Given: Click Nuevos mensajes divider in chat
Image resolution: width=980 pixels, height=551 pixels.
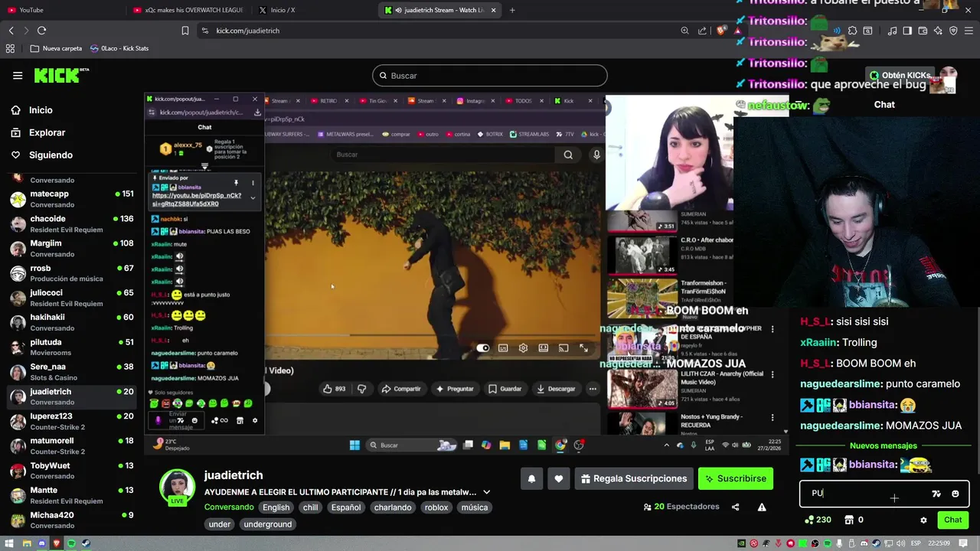Looking at the screenshot, I should (x=884, y=446).
